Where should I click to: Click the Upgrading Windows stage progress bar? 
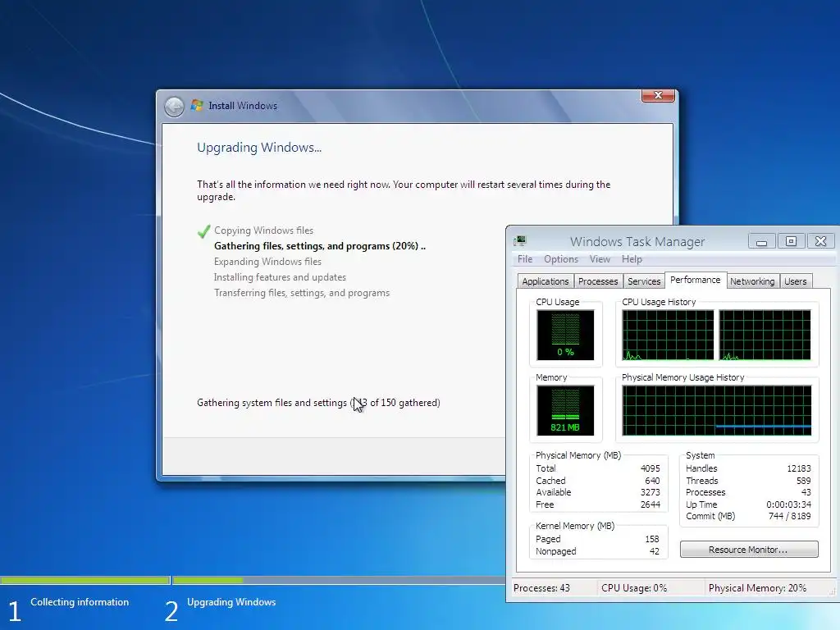(339, 580)
